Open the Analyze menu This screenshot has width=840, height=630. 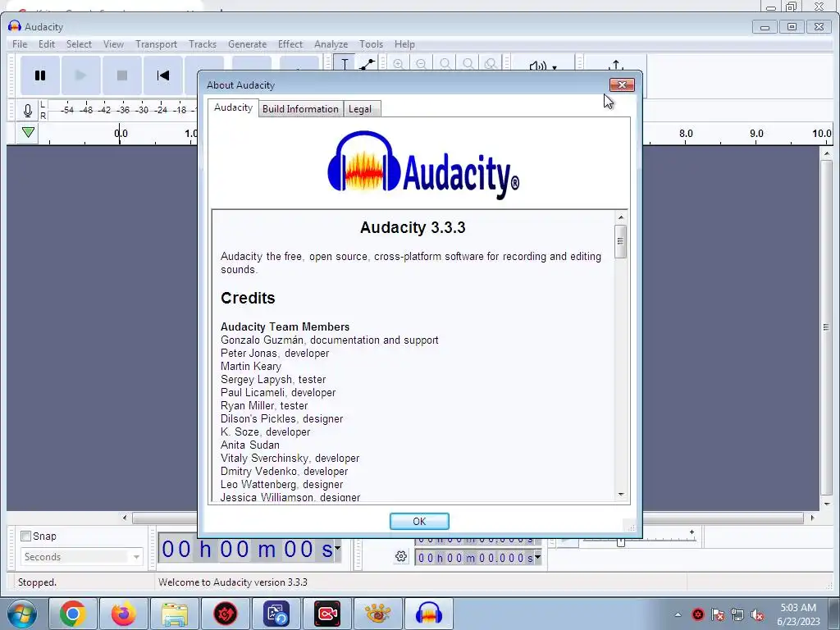pyautogui.click(x=331, y=44)
